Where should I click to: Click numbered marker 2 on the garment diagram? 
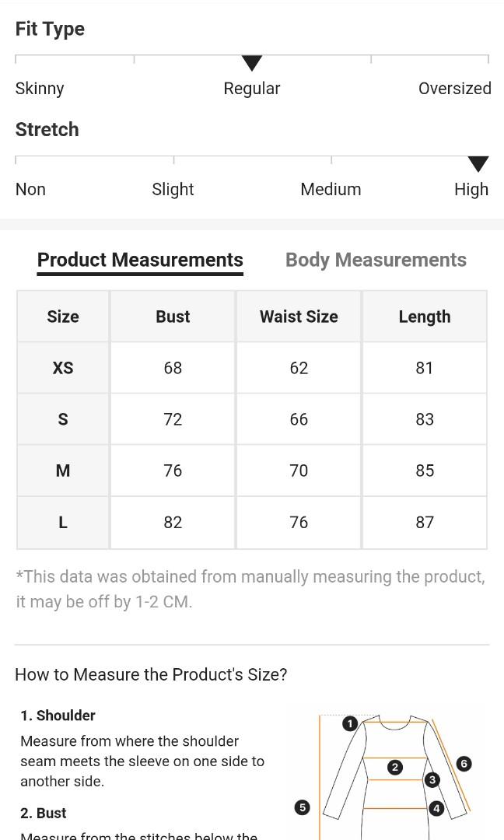[395, 767]
